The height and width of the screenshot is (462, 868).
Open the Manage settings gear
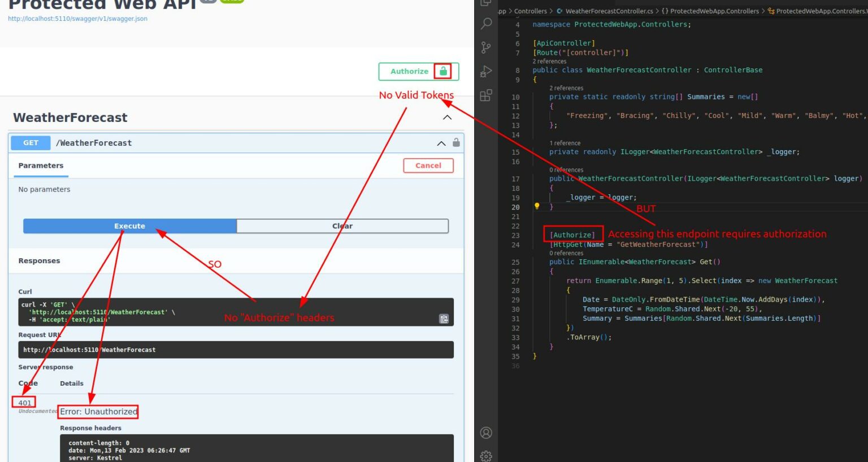click(486, 455)
